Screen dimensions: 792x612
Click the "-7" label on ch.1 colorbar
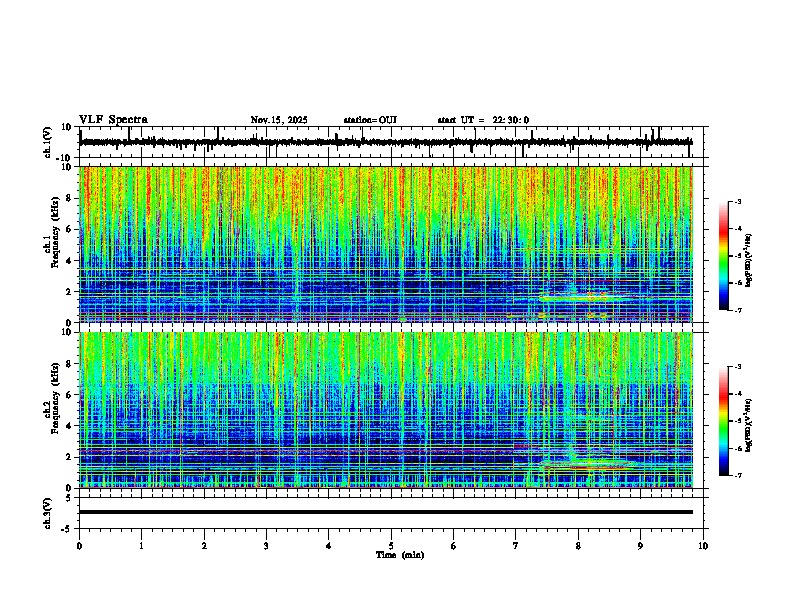point(737,310)
